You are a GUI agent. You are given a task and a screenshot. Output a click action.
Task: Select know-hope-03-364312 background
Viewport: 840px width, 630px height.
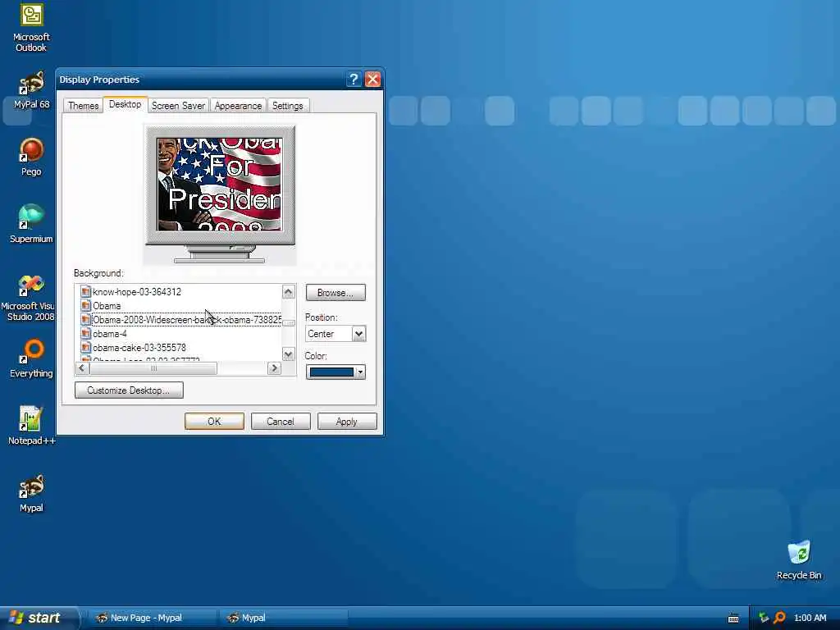click(x=137, y=291)
